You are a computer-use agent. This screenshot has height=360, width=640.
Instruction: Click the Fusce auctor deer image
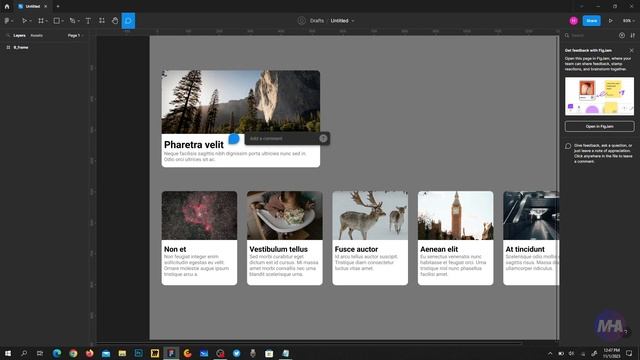click(370, 216)
